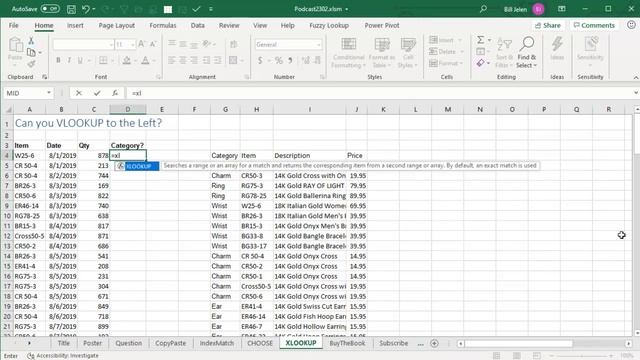Image resolution: width=640 pixels, height=360 pixels.
Task: Collapse the ribbon with the chevron
Action: click(x=636, y=77)
